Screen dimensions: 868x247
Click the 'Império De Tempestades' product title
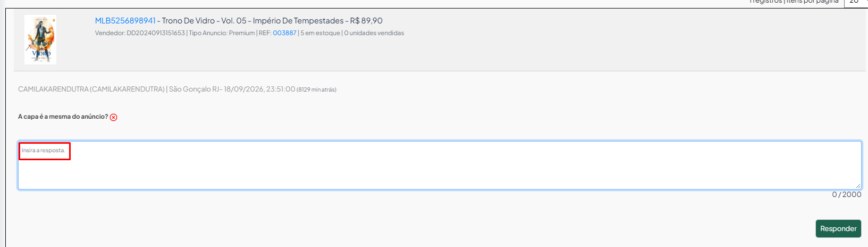(x=298, y=21)
